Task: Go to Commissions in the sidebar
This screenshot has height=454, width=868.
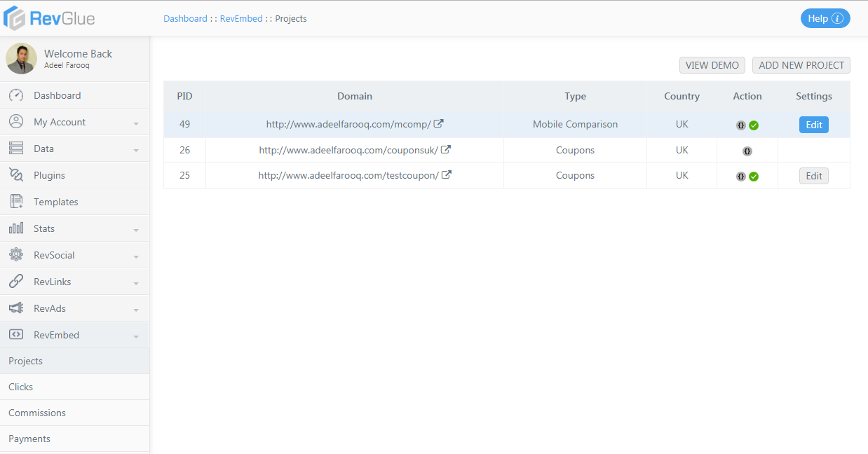Action: [x=37, y=413]
